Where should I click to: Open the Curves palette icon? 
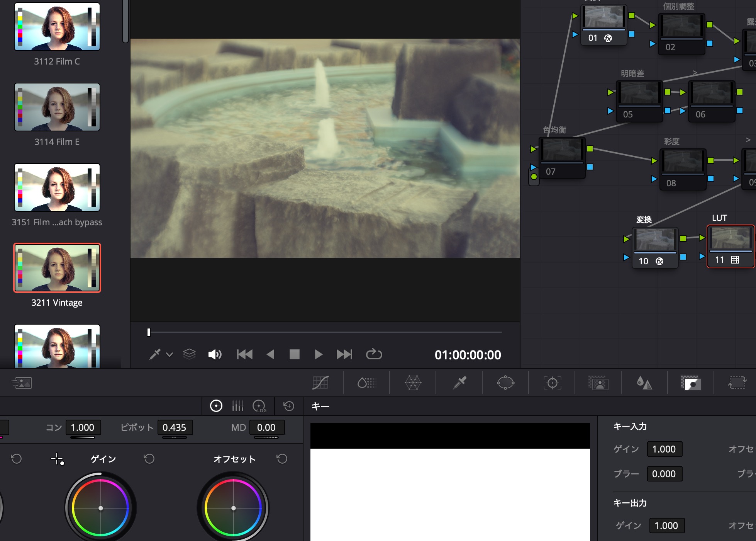[320, 383]
